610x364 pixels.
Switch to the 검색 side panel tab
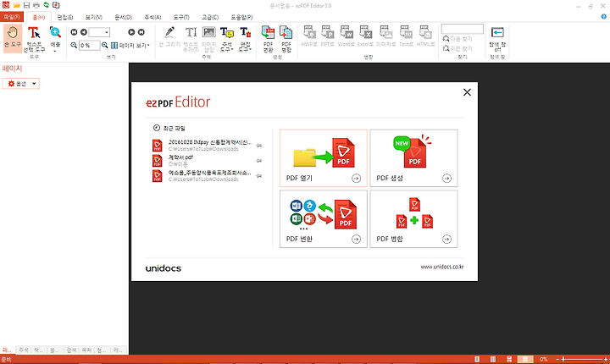click(71, 350)
